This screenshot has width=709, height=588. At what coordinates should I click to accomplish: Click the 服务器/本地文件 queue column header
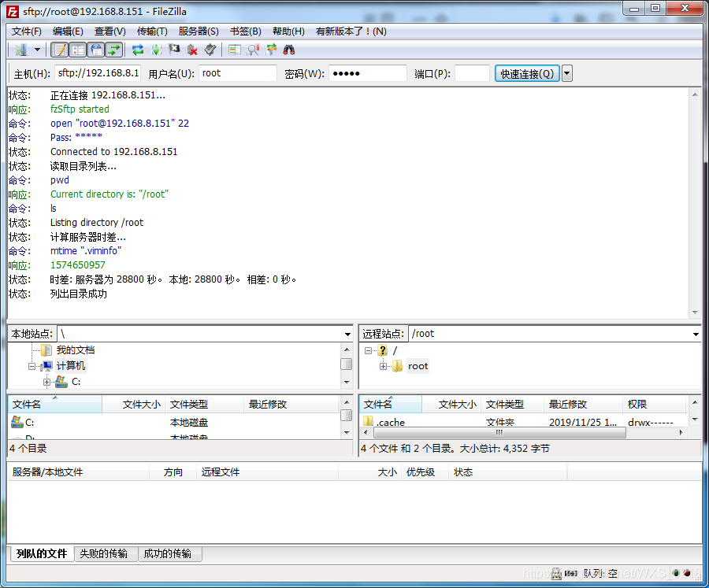click(x=79, y=472)
